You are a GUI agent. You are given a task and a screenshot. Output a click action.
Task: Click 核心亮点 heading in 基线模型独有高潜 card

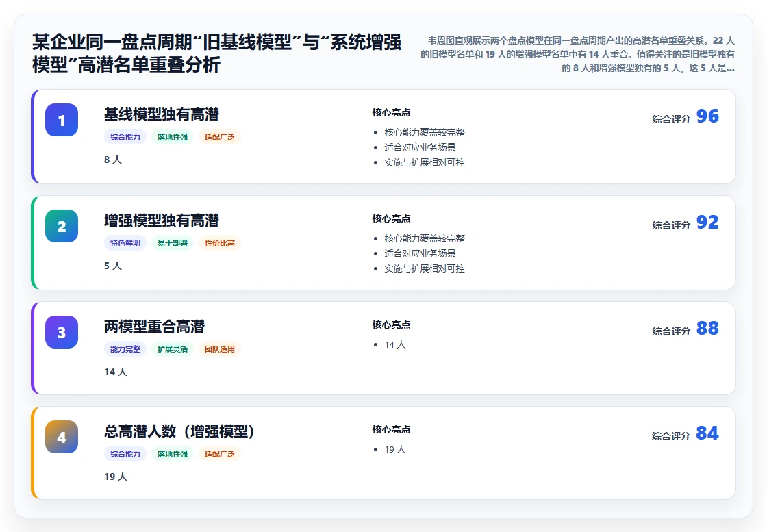point(391,112)
